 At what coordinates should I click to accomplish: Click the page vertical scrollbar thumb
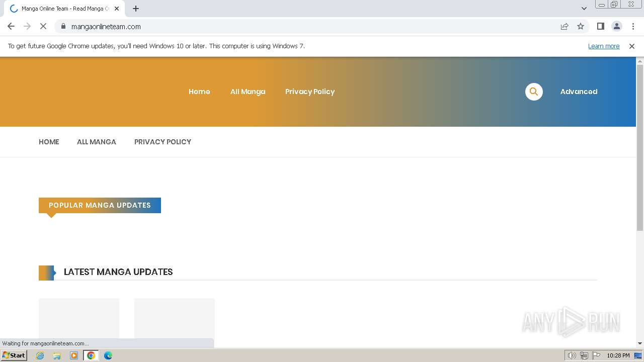[640, 147]
